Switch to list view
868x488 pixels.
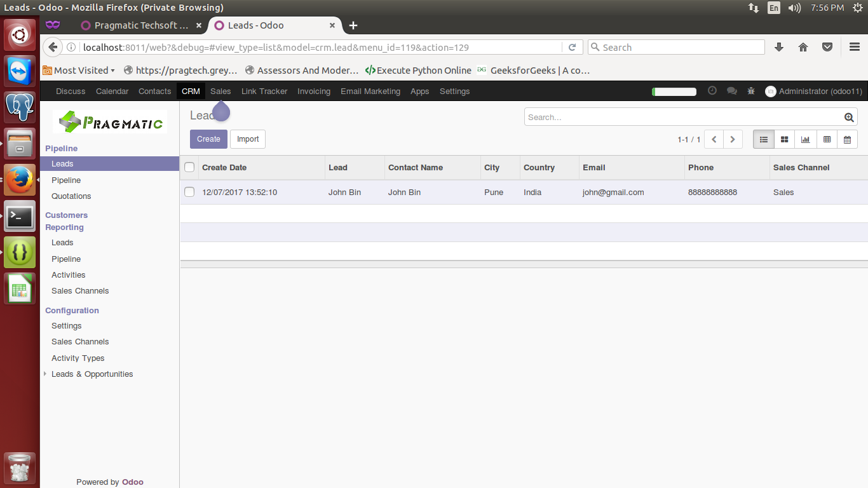pyautogui.click(x=764, y=139)
